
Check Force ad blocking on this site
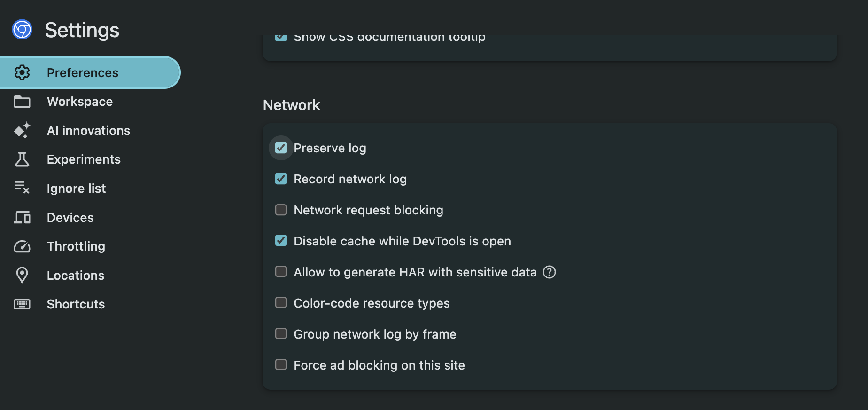(x=281, y=364)
